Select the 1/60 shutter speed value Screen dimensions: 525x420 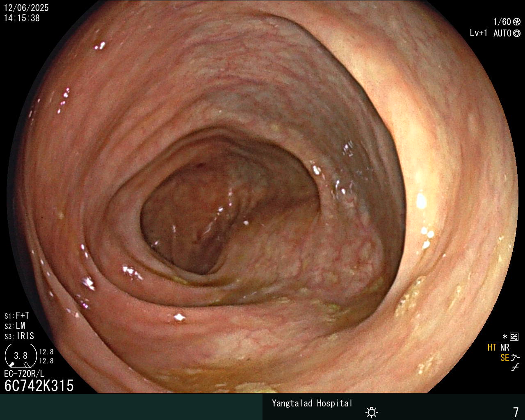[x=502, y=22]
